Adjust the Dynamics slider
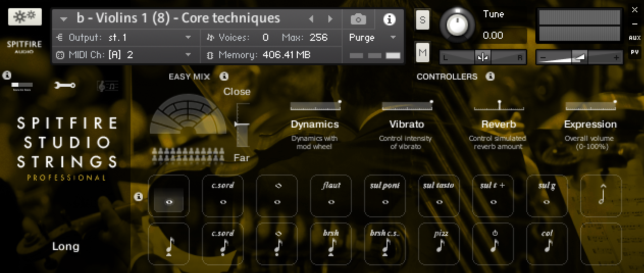644x273 pixels. 315,106
